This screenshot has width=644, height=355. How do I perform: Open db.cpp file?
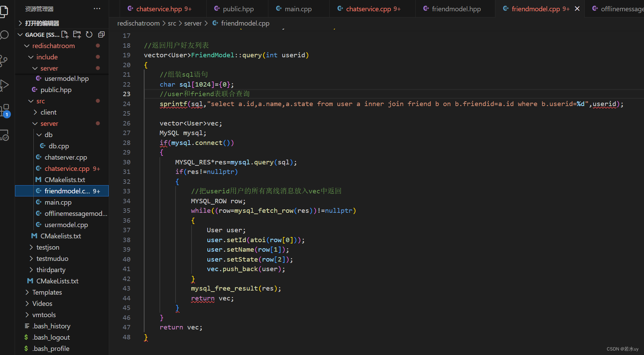coord(62,146)
